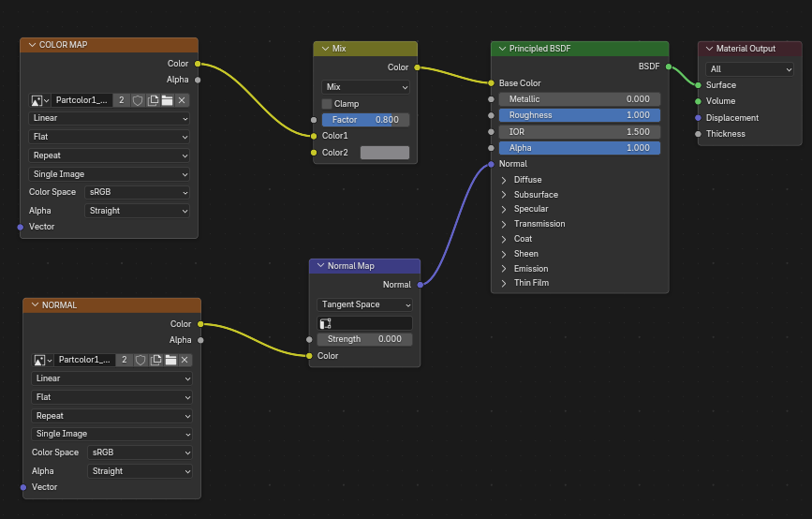Image resolution: width=812 pixels, height=519 pixels.
Task: Click fake user shield in NORMAL node
Action: 140,361
